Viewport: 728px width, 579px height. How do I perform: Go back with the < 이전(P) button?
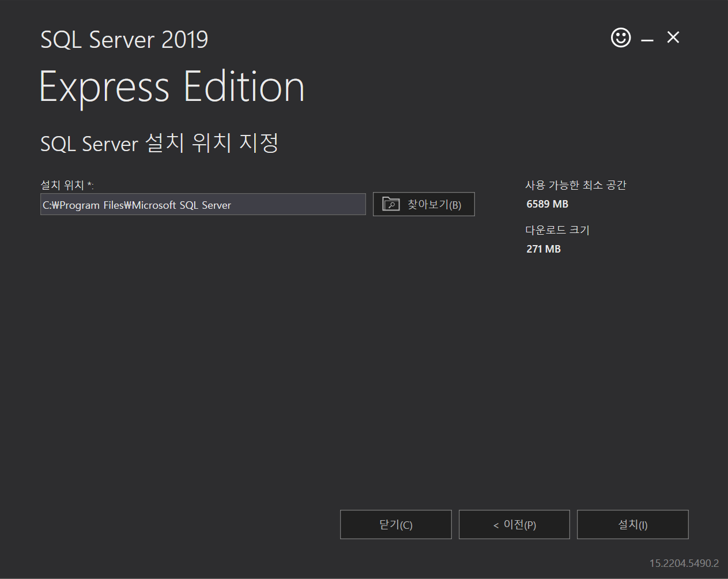click(514, 524)
